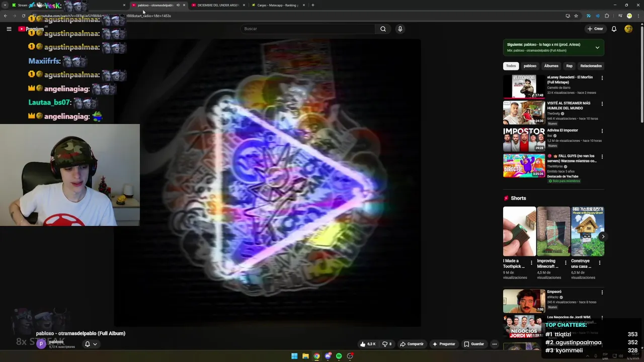Image resolution: width=644 pixels, height=362 pixels.
Task: Click the search magnifier button
Action: (383, 29)
